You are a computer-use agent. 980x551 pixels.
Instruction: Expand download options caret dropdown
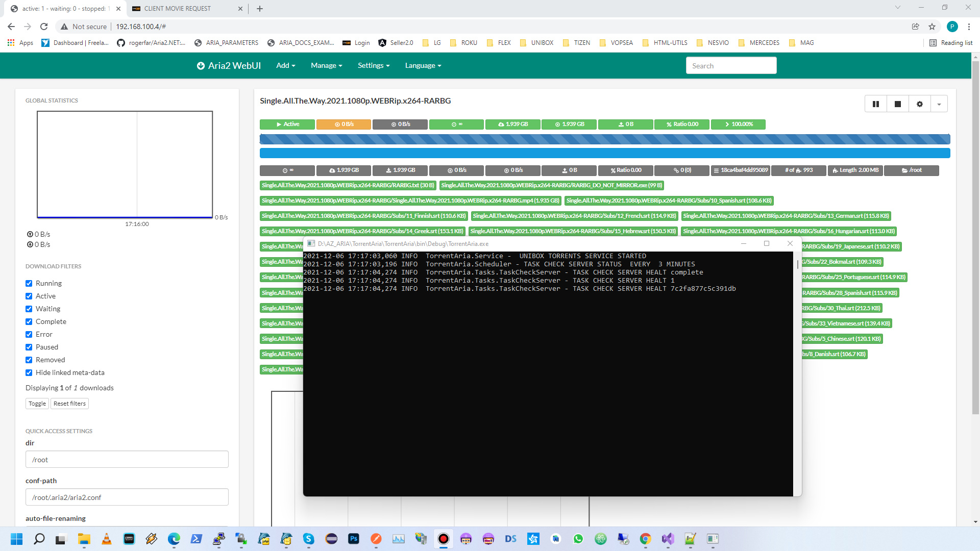coord(939,104)
